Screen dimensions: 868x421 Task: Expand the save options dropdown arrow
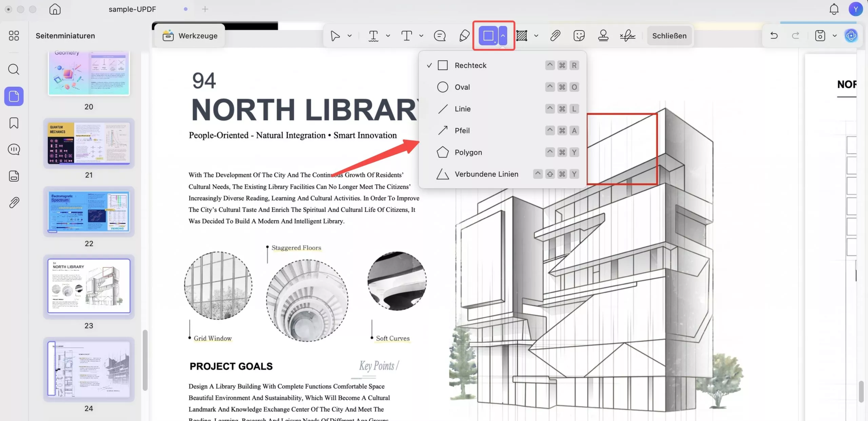[x=834, y=36]
